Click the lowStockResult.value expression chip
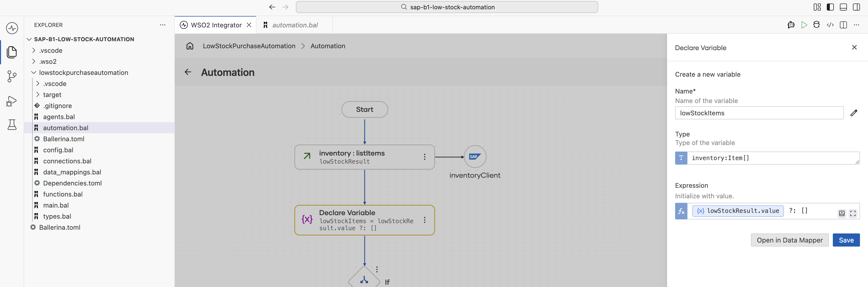This screenshot has height=287, width=868. (738, 211)
